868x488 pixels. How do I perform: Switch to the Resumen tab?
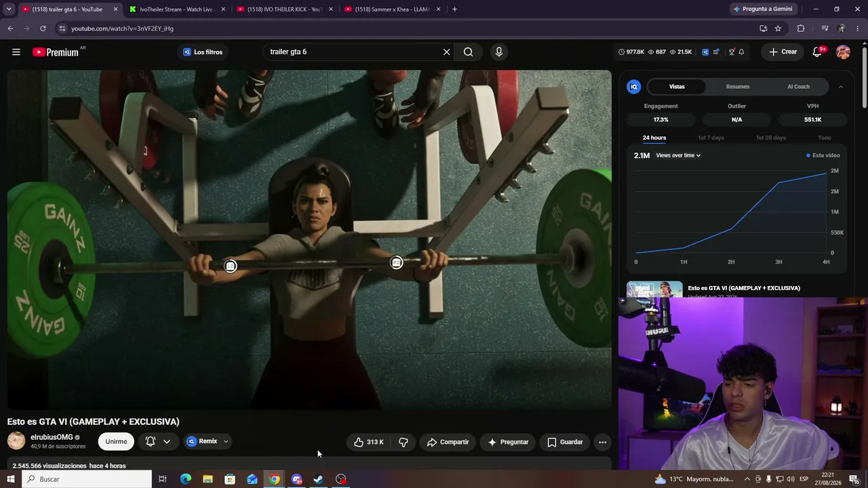[738, 87]
